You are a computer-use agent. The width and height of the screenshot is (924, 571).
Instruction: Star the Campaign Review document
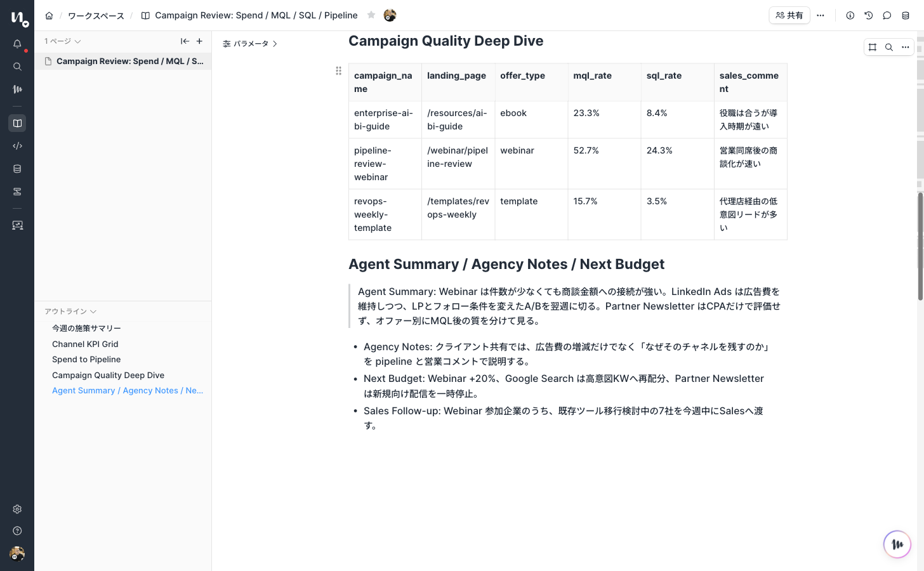click(x=371, y=15)
